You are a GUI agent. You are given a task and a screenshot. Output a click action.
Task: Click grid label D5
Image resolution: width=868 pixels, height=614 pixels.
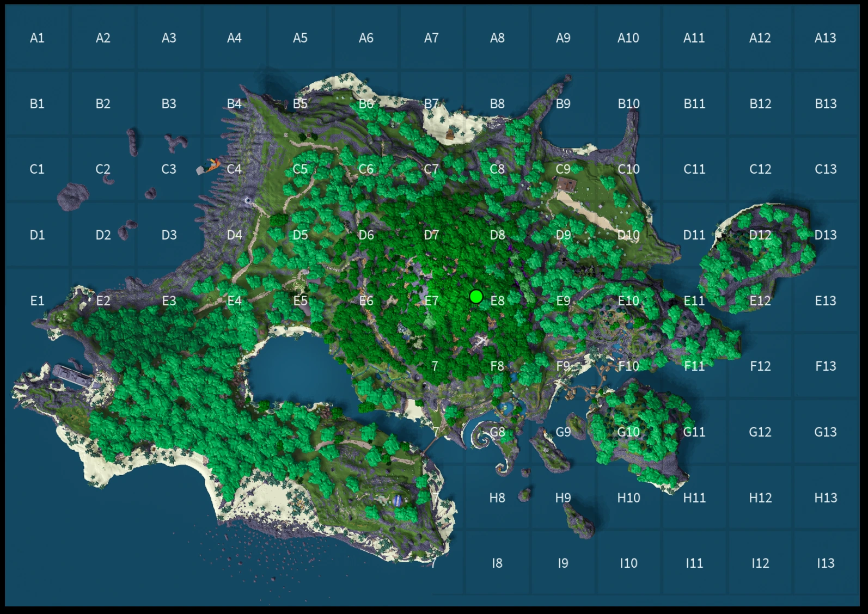[x=300, y=235]
